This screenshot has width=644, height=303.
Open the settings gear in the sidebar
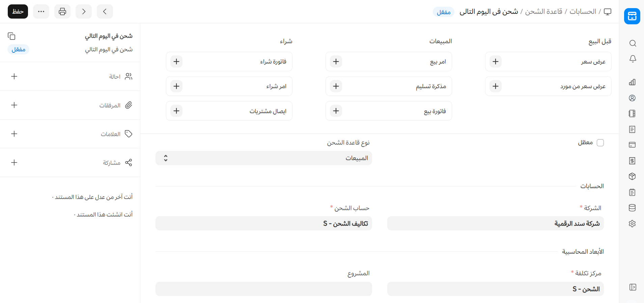(x=632, y=224)
